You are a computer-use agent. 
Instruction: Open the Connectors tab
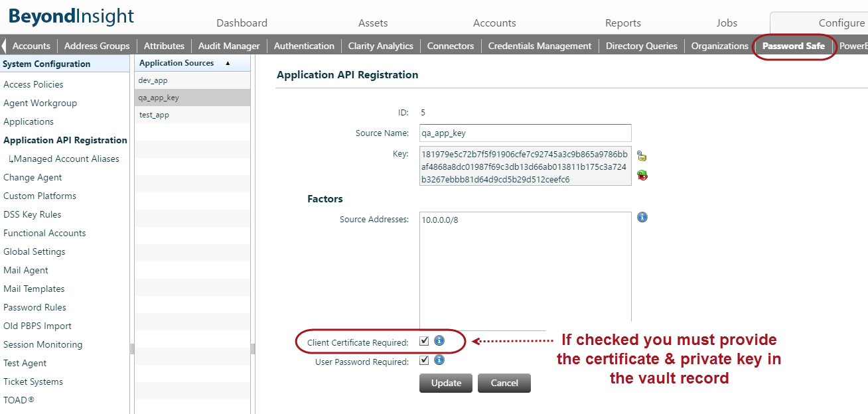point(450,46)
